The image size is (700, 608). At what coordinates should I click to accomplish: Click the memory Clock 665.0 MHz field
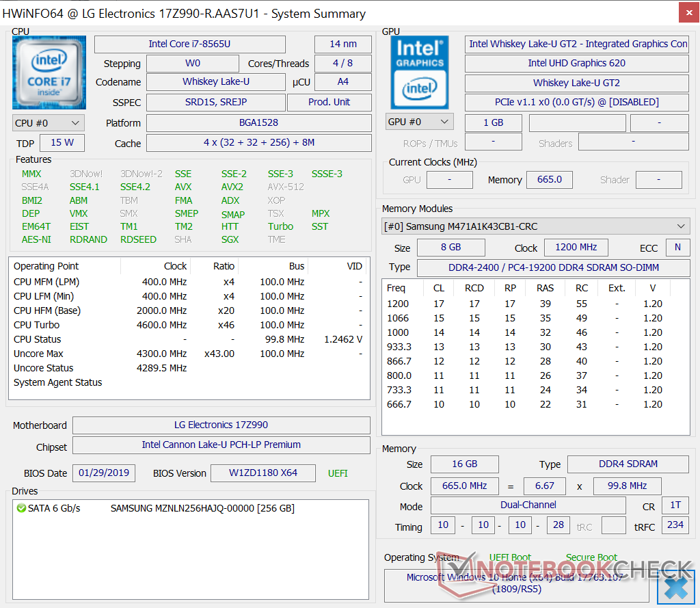pyautogui.click(x=465, y=486)
